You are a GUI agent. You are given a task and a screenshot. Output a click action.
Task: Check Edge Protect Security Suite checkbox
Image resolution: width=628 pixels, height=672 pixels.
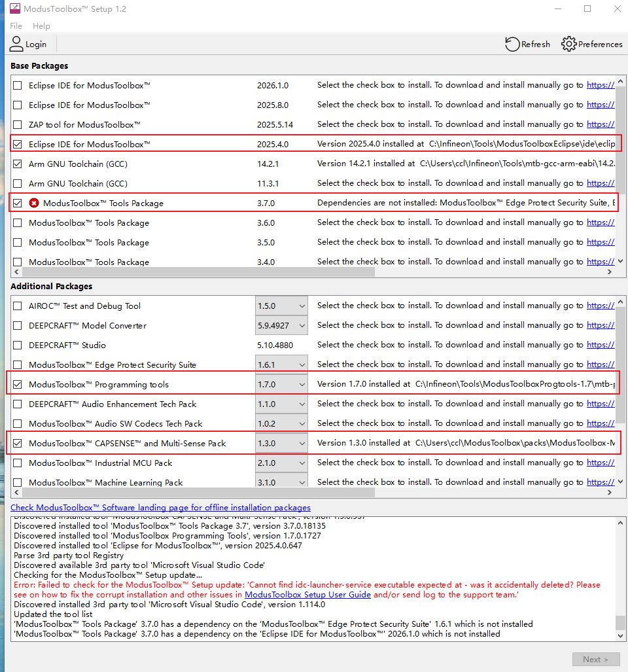[18, 364]
